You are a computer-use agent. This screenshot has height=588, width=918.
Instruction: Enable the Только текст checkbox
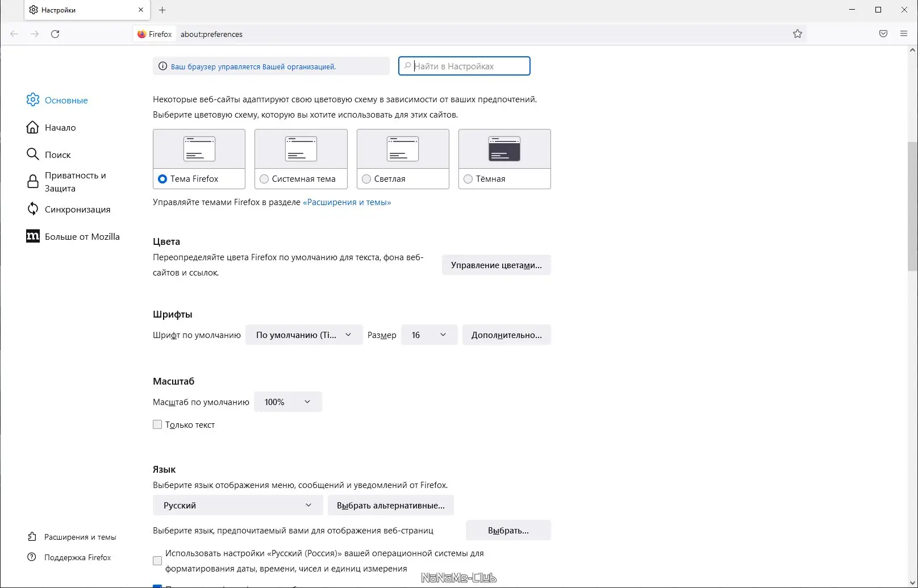point(157,424)
